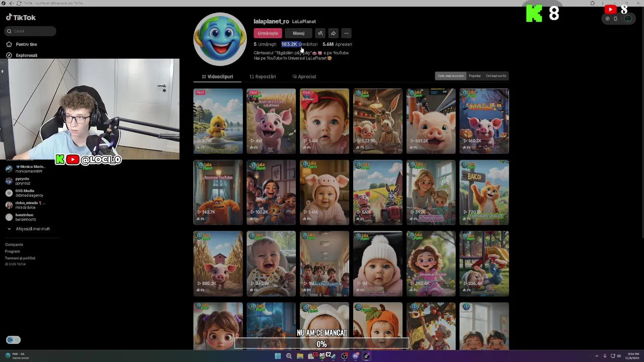This screenshot has width=644, height=362.
Task: Open the donkey video with 533.1K views
Action: (x=378, y=121)
